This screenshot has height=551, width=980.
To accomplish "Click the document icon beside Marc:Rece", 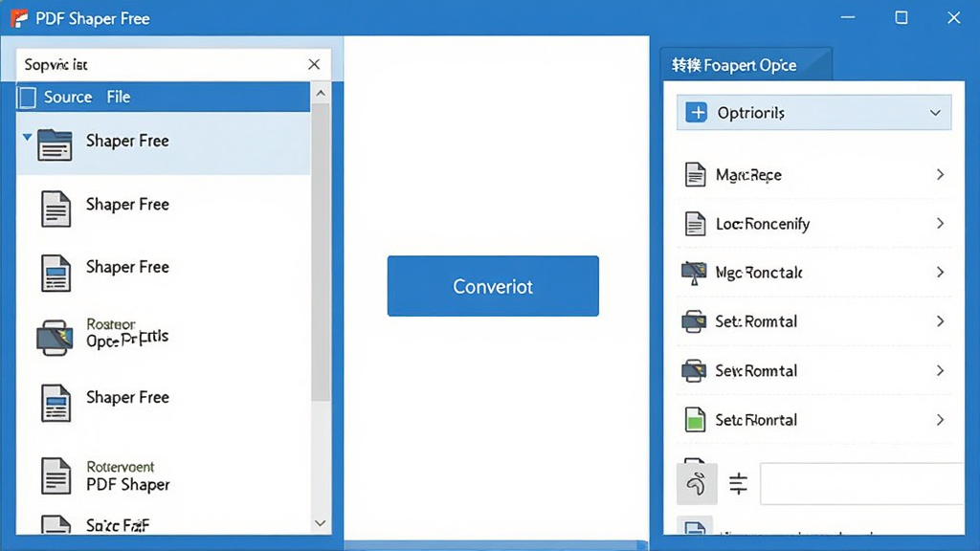I will pos(695,175).
